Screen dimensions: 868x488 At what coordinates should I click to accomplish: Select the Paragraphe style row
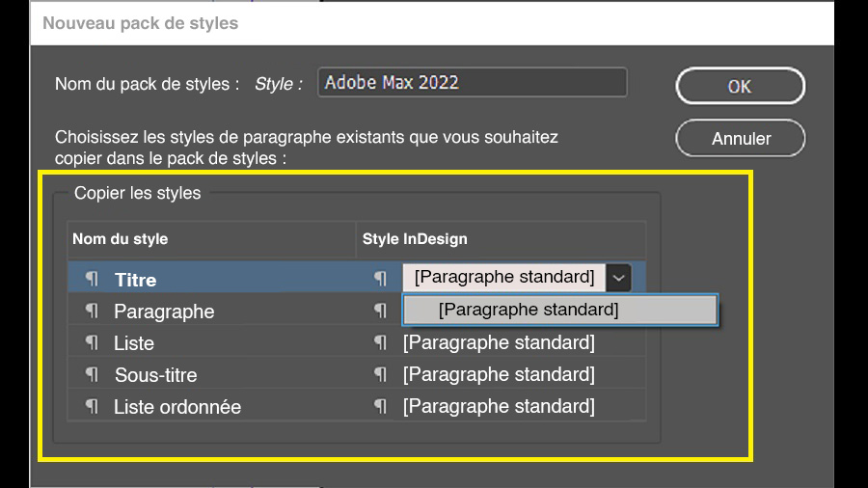point(164,312)
